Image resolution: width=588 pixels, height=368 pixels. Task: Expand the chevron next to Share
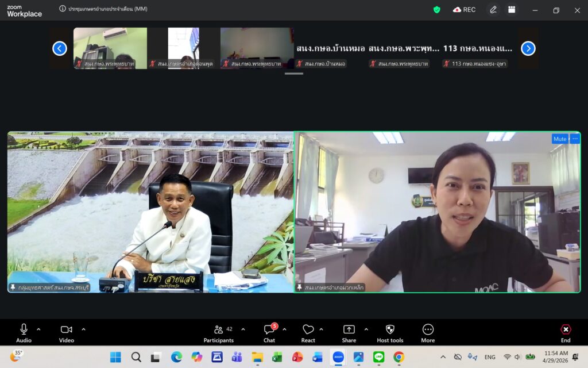366,329
